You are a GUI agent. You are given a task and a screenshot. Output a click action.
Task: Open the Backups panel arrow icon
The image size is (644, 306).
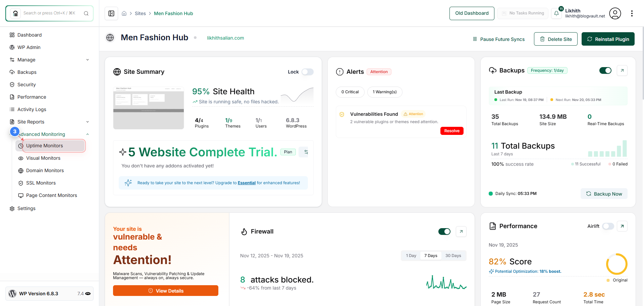tap(622, 70)
